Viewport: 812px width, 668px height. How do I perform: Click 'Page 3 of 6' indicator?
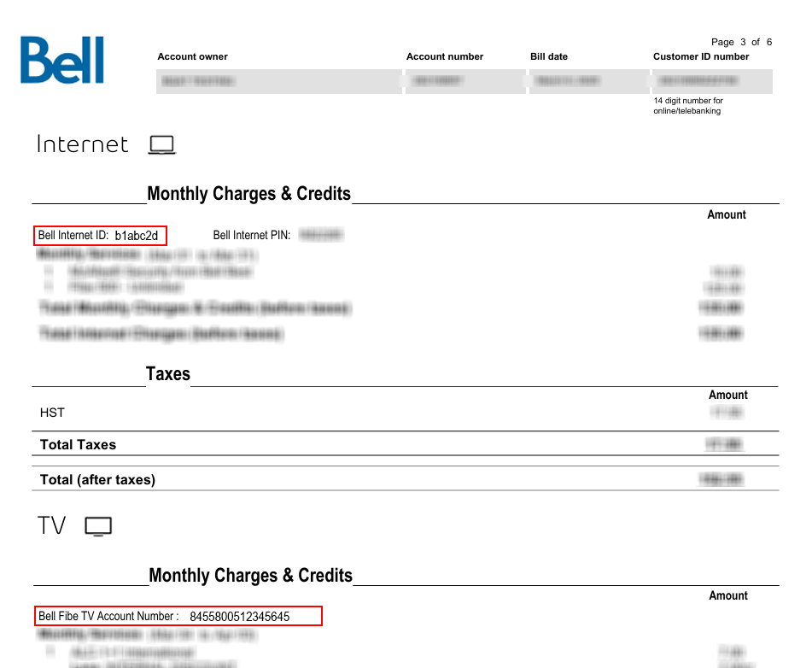742,42
